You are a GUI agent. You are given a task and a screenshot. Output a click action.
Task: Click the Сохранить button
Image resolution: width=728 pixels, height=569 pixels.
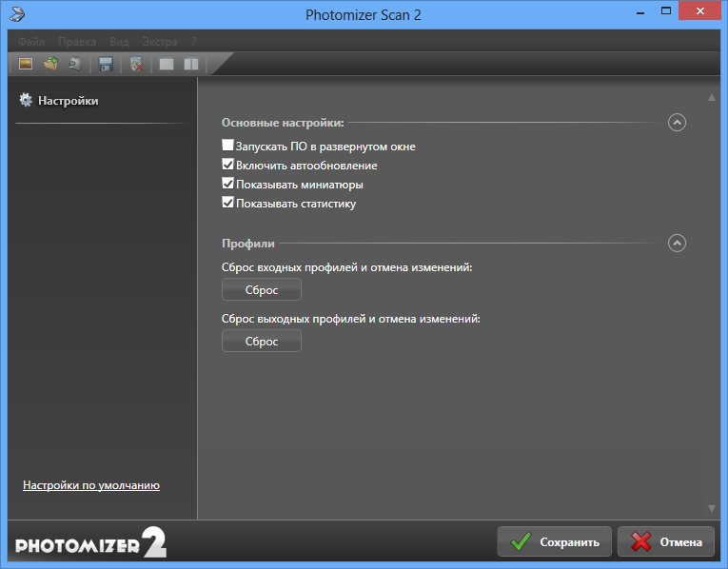[x=555, y=541]
